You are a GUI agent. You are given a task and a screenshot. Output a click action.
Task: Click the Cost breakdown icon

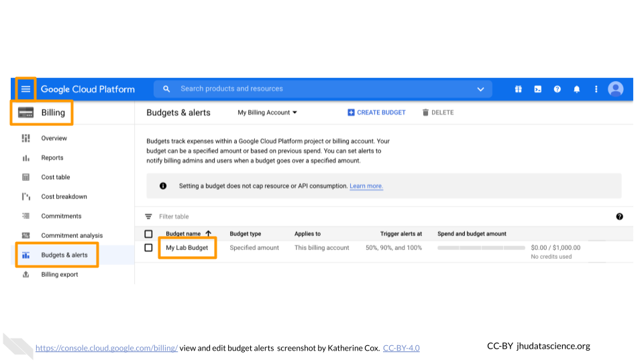pyautogui.click(x=26, y=196)
